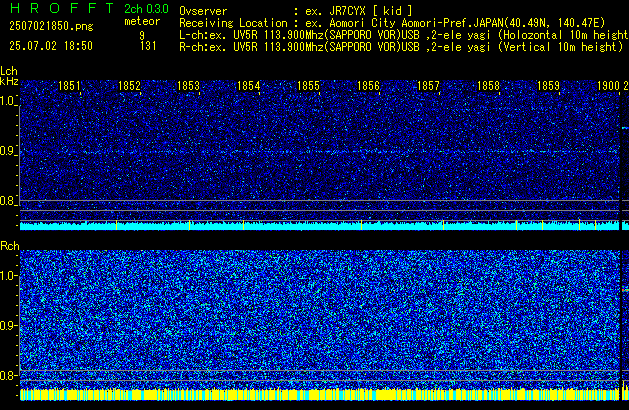Click the 1900 time marker
The height and width of the screenshot is (410, 629).
tap(609, 86)
